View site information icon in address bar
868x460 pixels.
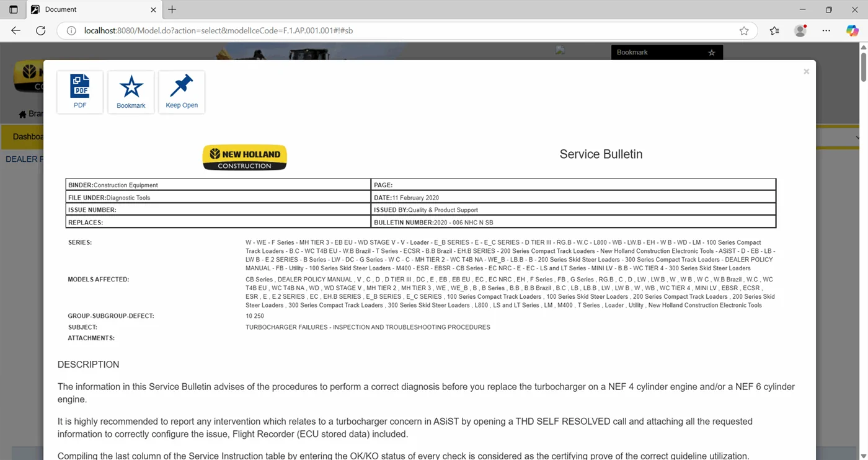click(71, 30)
